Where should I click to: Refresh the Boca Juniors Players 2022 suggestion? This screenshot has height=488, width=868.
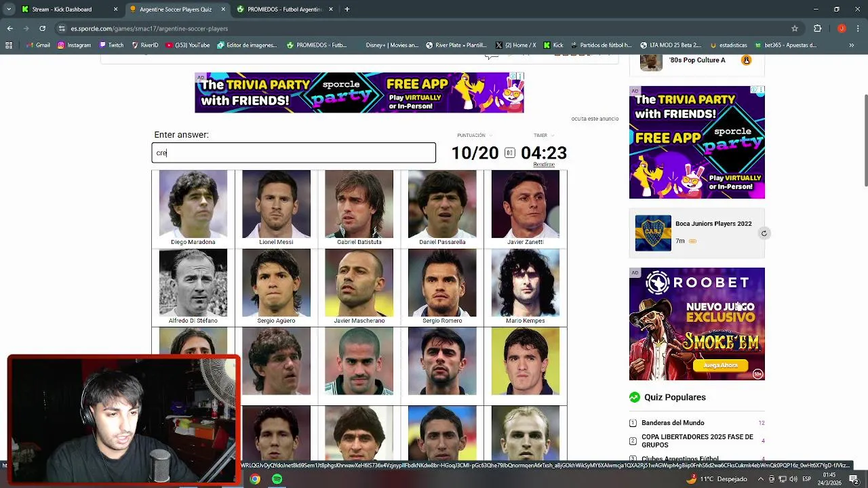pos(764,233)
